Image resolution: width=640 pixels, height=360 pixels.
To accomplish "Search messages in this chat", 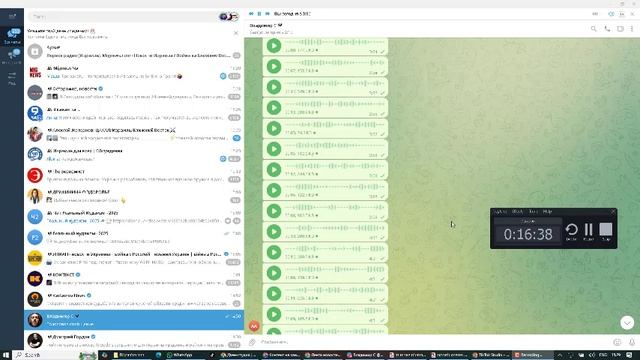I will pyautogui.click(x=593, y=29).
